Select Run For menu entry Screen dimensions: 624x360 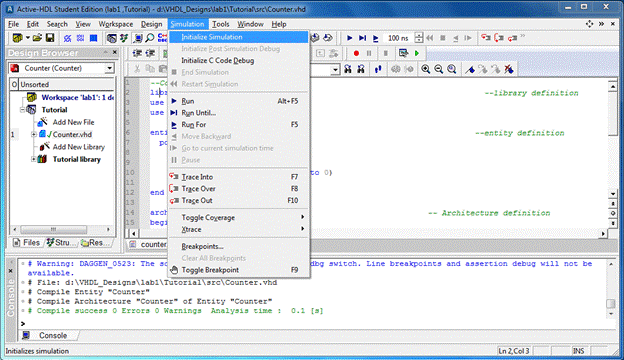coord(239,125)
